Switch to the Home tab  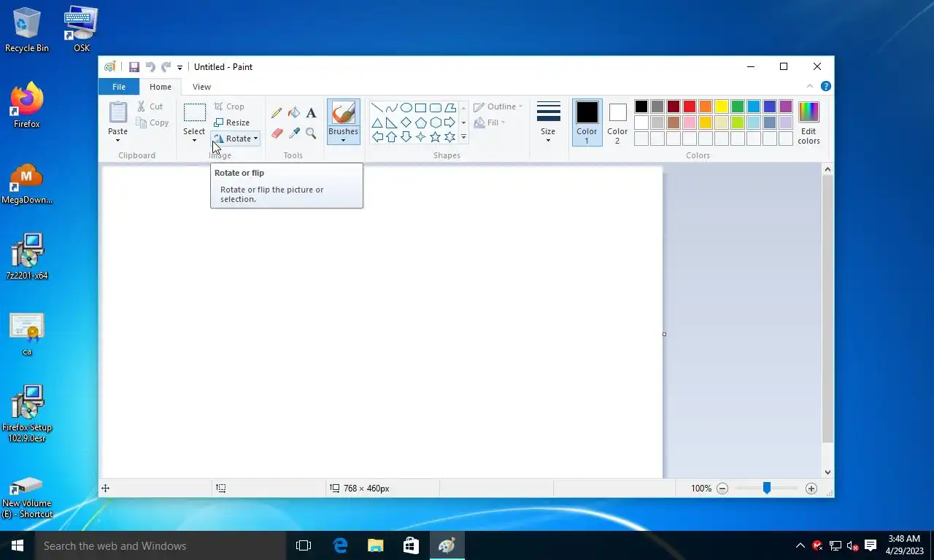[x=161, y=87]
